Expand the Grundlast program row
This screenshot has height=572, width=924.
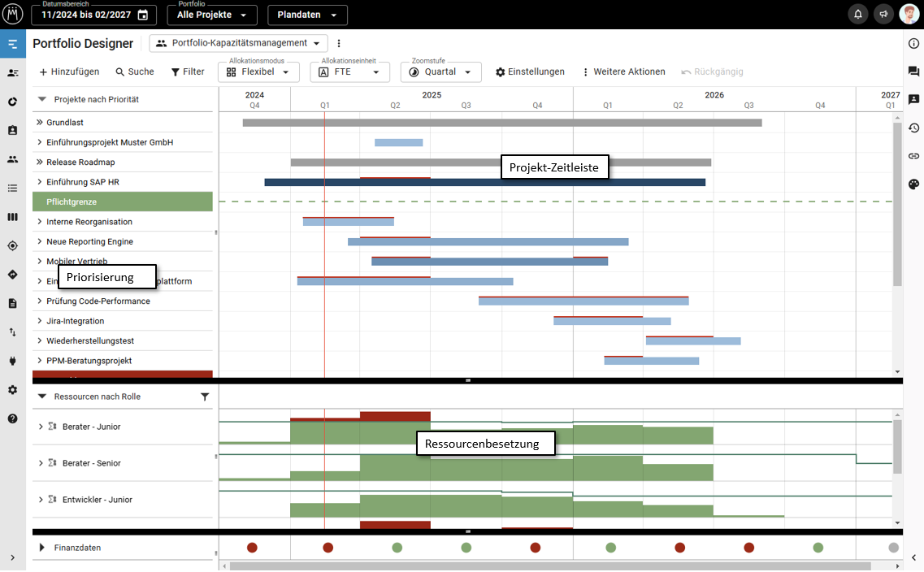(x=40, y=123)
